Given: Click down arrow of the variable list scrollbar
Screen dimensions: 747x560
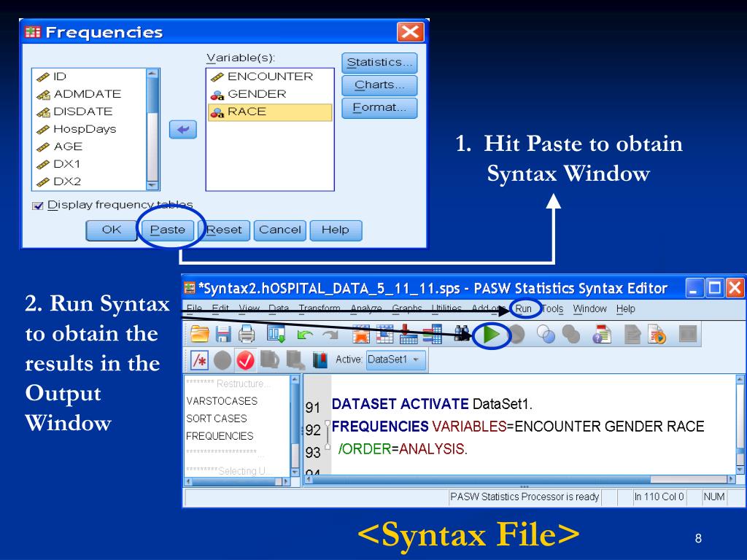Looking at the screenshot, I should click(x=152, y=184).
